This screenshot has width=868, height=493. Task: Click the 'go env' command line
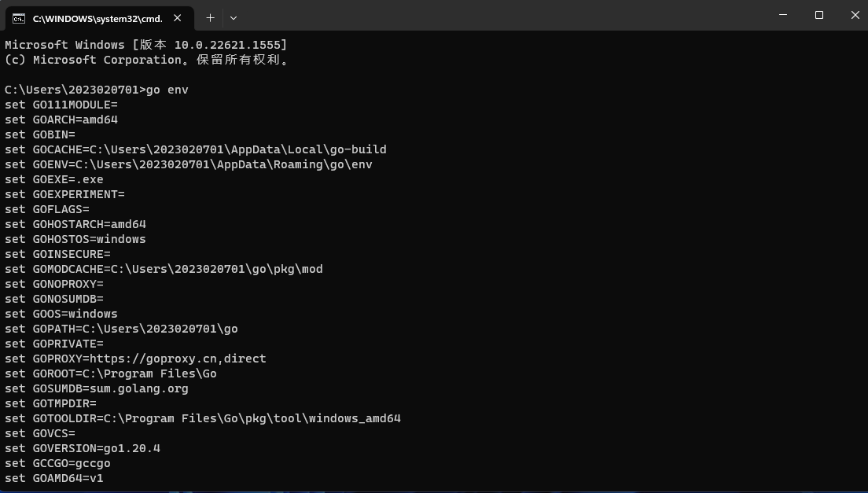pos(97,90)
